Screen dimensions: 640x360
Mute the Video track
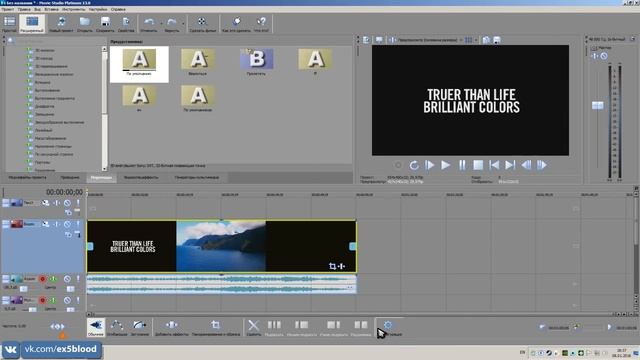click(67, 224)
